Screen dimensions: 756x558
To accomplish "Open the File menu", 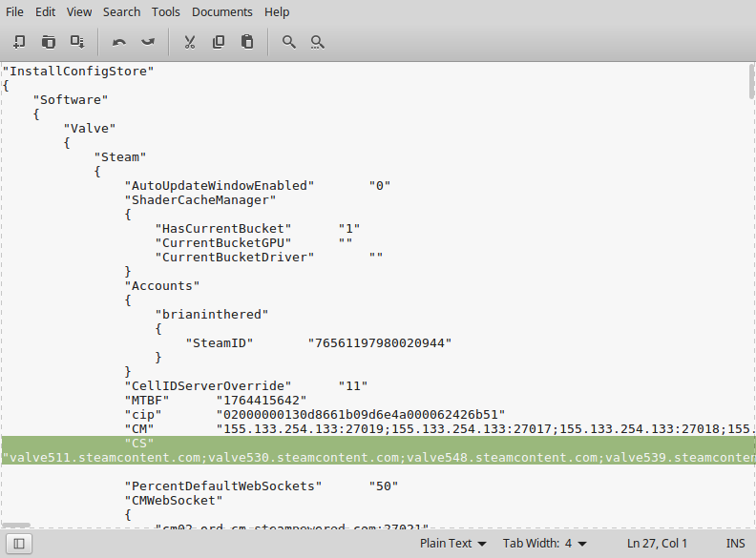I will click(14, 12).
